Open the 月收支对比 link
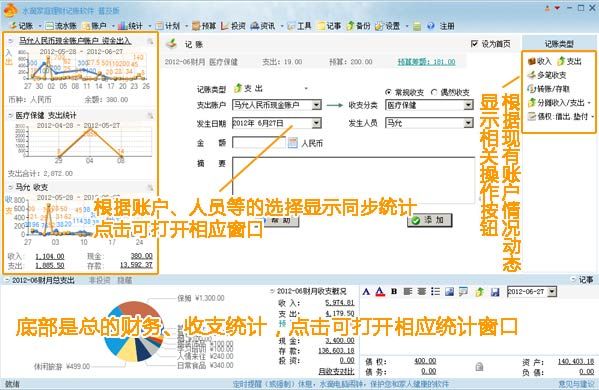Image resolution: width=599 pixels, height=390 pixels. pyautogui.click(x=336, y=371)
